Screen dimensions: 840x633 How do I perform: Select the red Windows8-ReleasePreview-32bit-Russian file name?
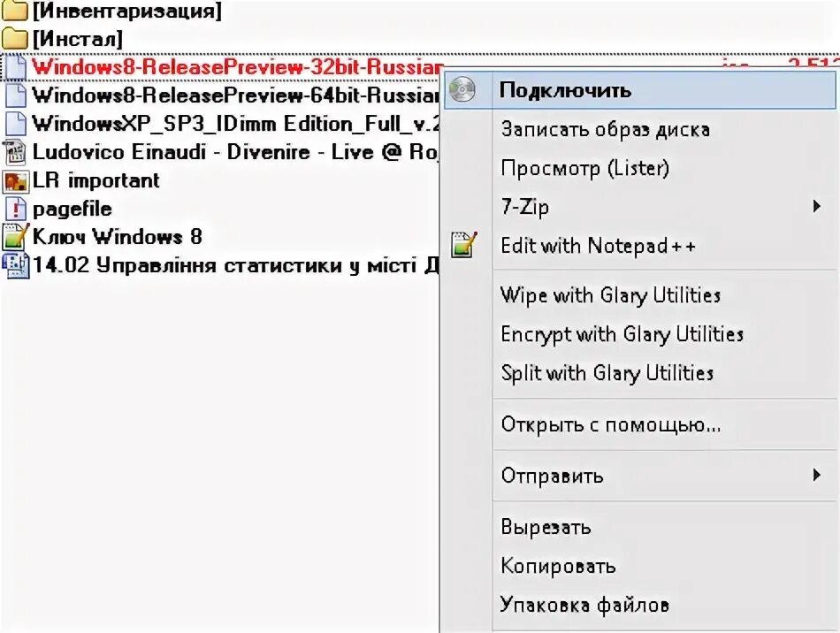coord(237,67)
